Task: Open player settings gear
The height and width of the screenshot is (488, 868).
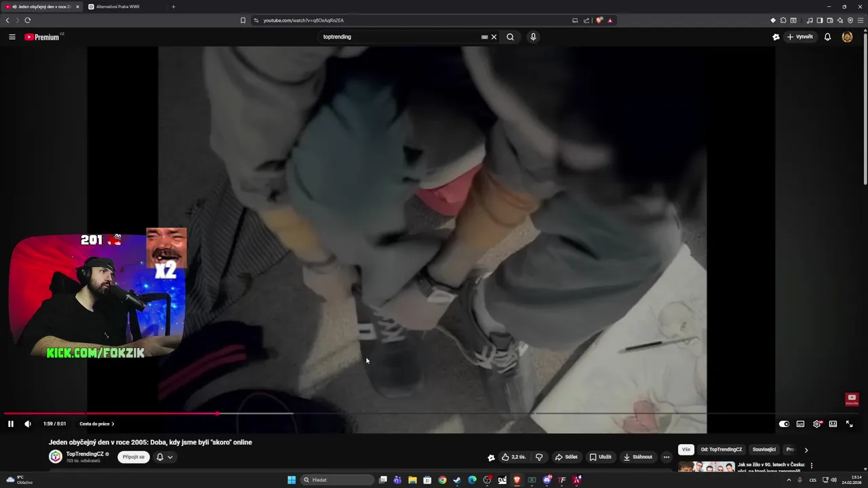Action: pos(817,424)
